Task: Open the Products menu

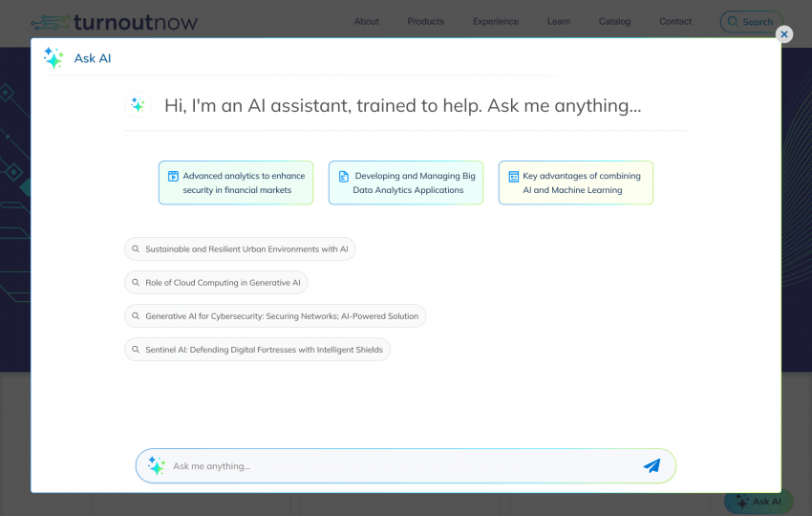Action: click(425, 21)
